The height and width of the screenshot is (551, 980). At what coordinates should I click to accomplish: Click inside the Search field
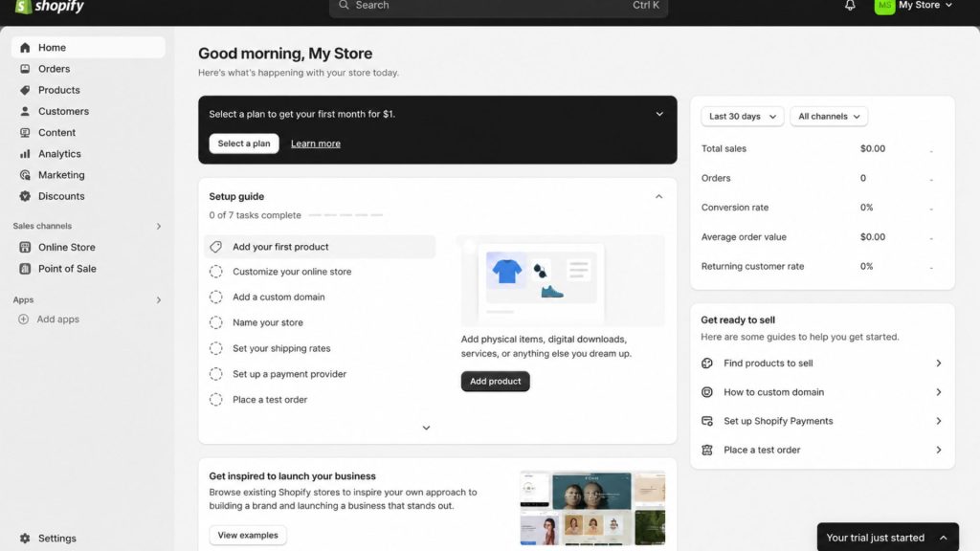[x=499, y=6]
